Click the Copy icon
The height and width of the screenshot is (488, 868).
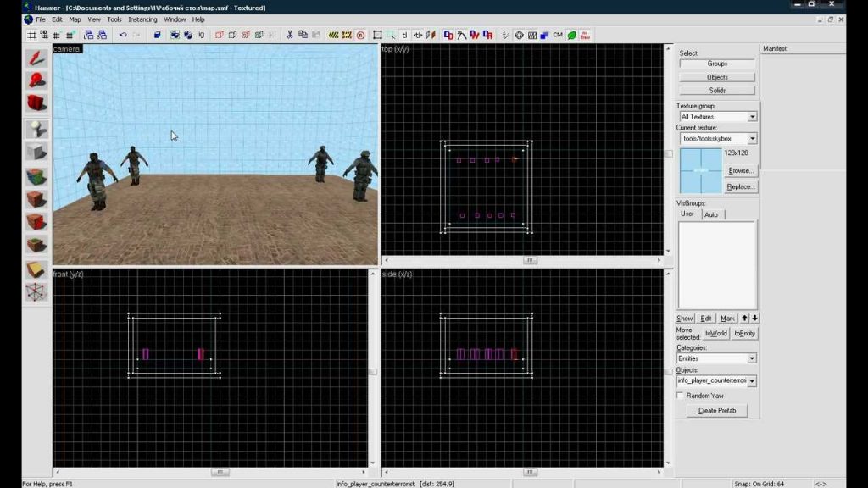click(x=303, y=35)
